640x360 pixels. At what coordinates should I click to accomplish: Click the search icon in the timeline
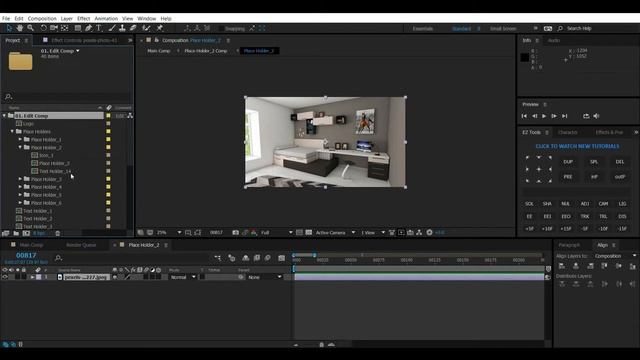tap(58, 258)
